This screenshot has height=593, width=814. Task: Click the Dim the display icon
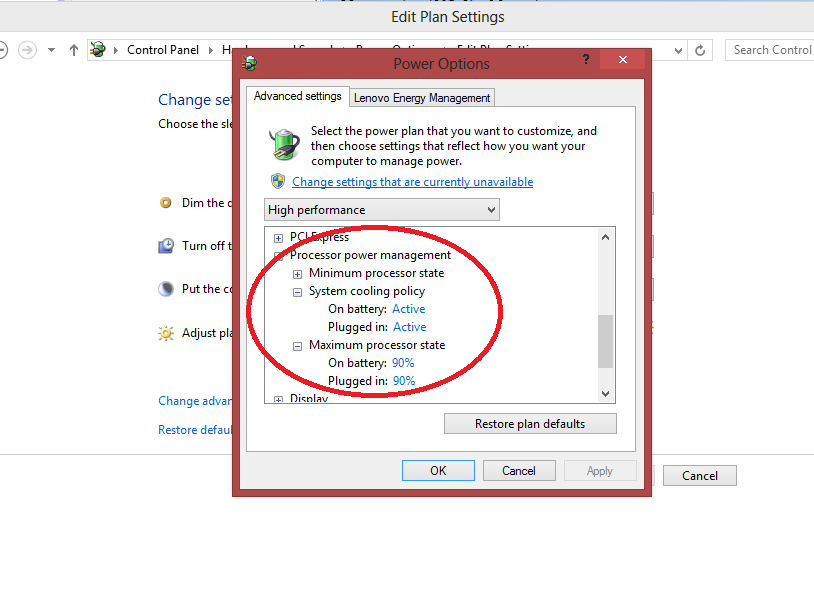[x=166, y=203]
